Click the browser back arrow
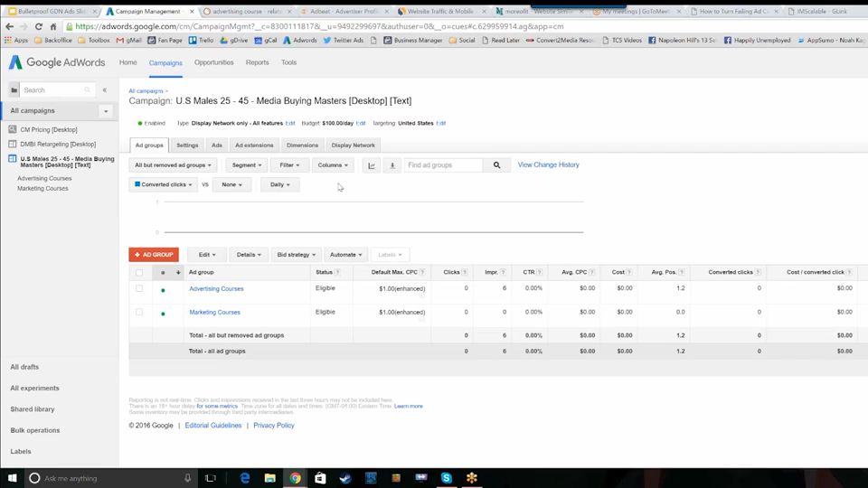 9,26
